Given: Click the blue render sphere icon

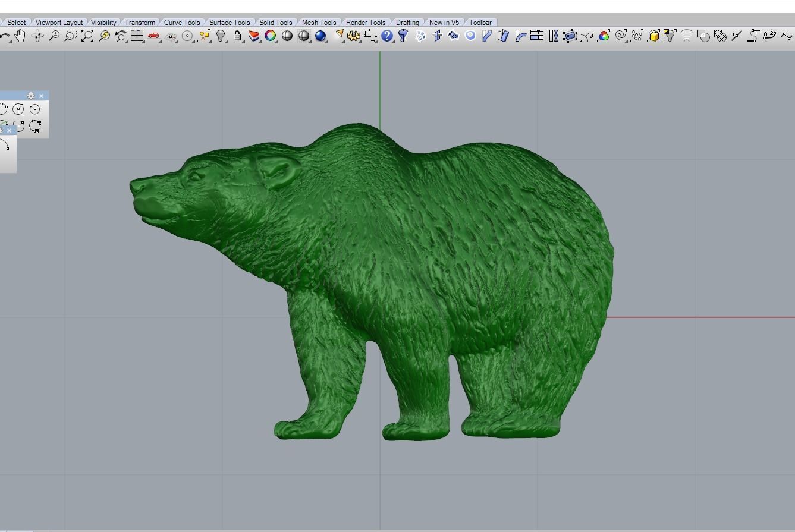Looking at the screenshot, I should 320,36.
